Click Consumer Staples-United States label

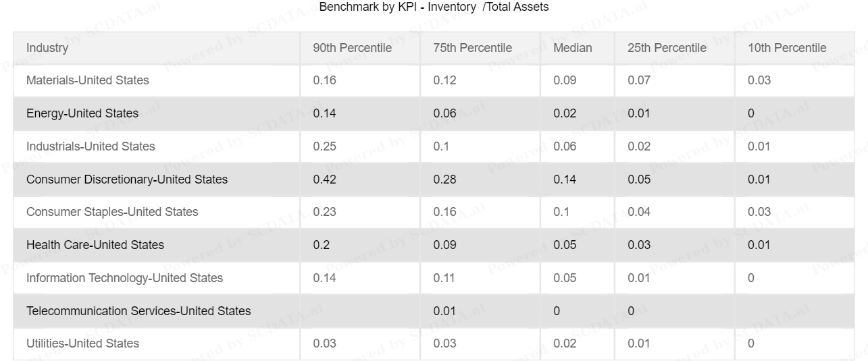coord(112,212)
